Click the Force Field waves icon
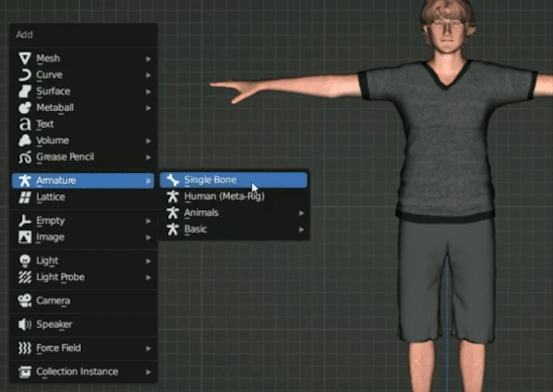 coord(25,348)
